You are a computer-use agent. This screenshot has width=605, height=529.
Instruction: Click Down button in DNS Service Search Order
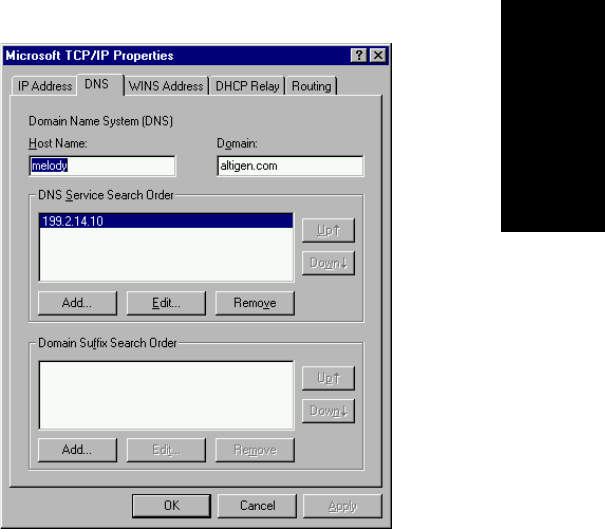point(328,263)
